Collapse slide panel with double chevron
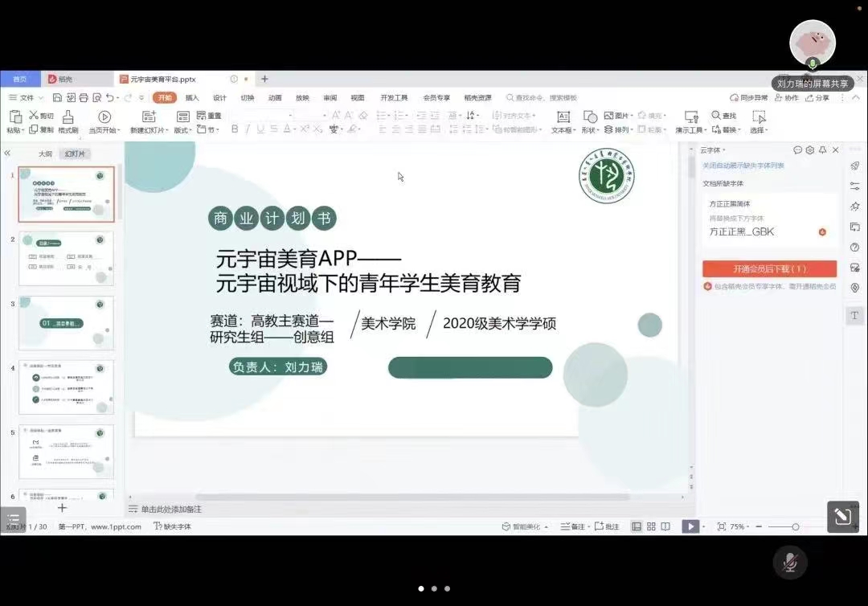Screen dimensions: 868x606 point(7,153)
